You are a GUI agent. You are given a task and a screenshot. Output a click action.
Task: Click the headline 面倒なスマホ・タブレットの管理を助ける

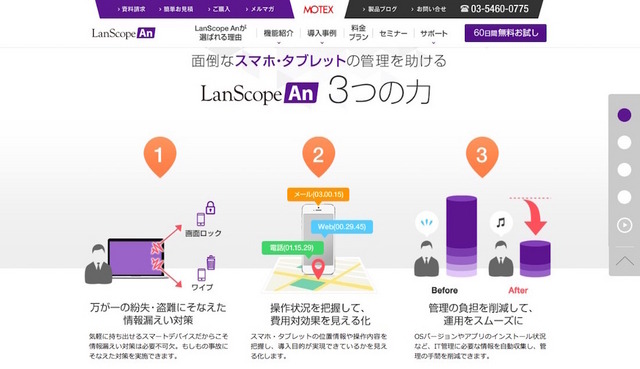click(319, 61)
